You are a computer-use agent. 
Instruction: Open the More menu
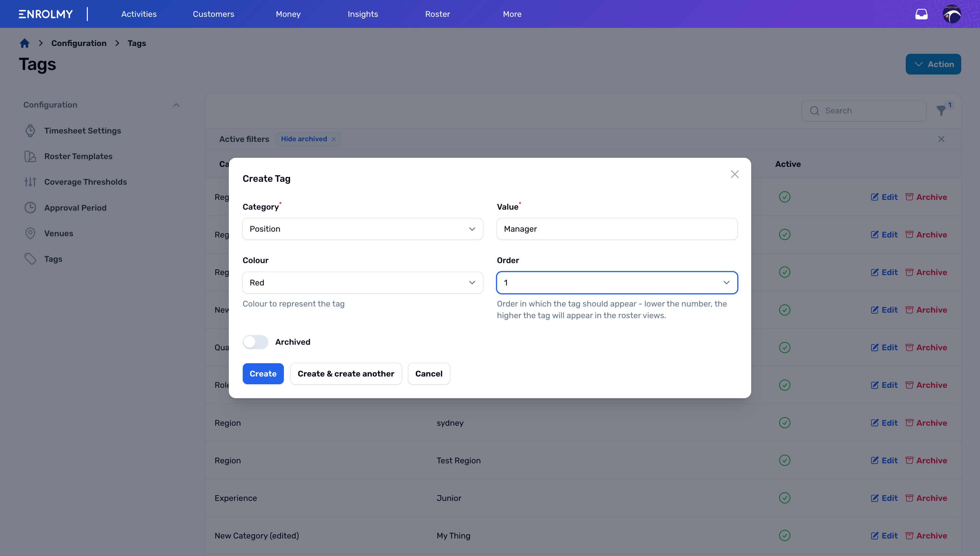pos(512,14)
